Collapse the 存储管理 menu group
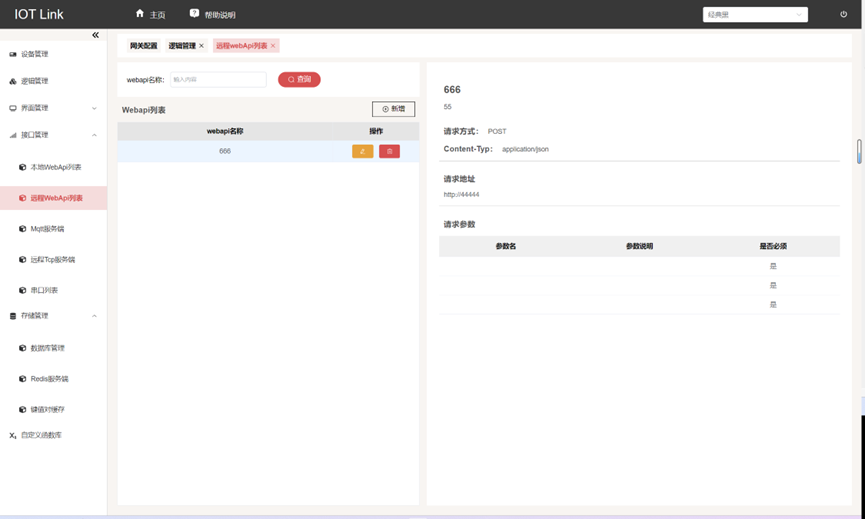 point(54,316)
